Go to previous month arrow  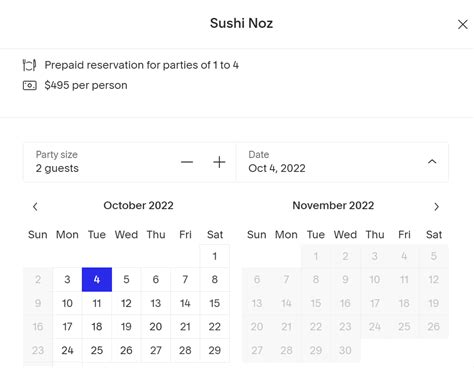[35, 207]
